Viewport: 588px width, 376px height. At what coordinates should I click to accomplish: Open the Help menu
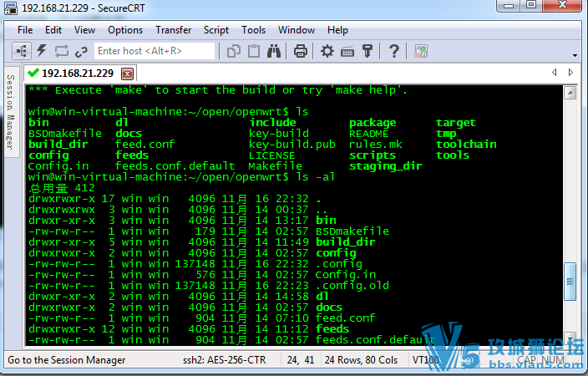337,30
